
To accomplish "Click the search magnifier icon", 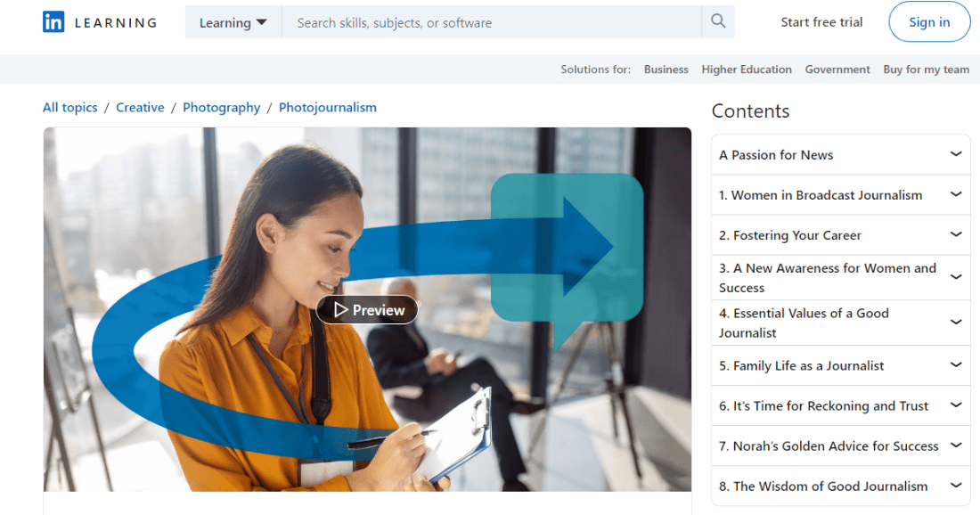I will click(718, 22).
